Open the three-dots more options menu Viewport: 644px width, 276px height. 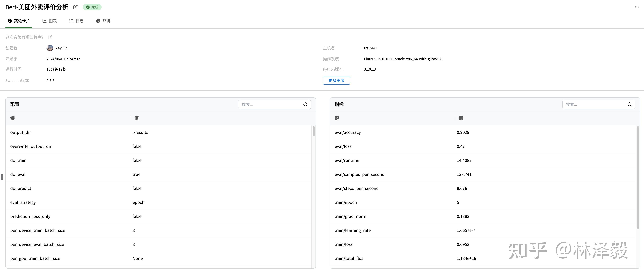coord(637,7)
